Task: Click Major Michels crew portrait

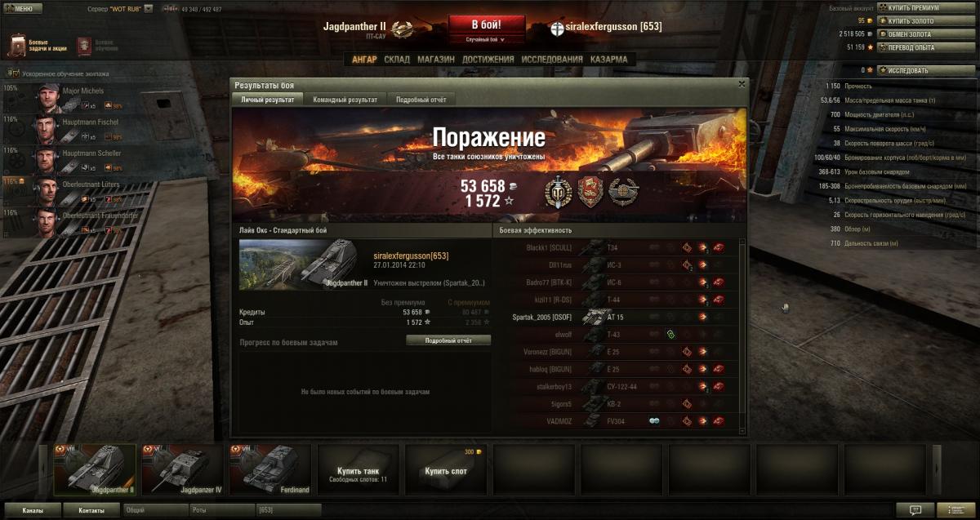Action: coord(47,97)
